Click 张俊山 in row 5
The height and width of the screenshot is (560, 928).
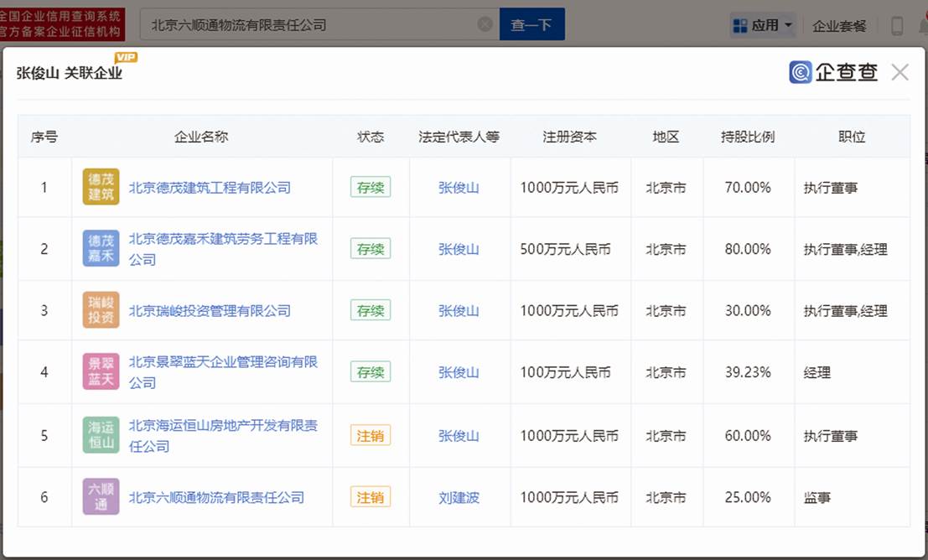point(459,436)
